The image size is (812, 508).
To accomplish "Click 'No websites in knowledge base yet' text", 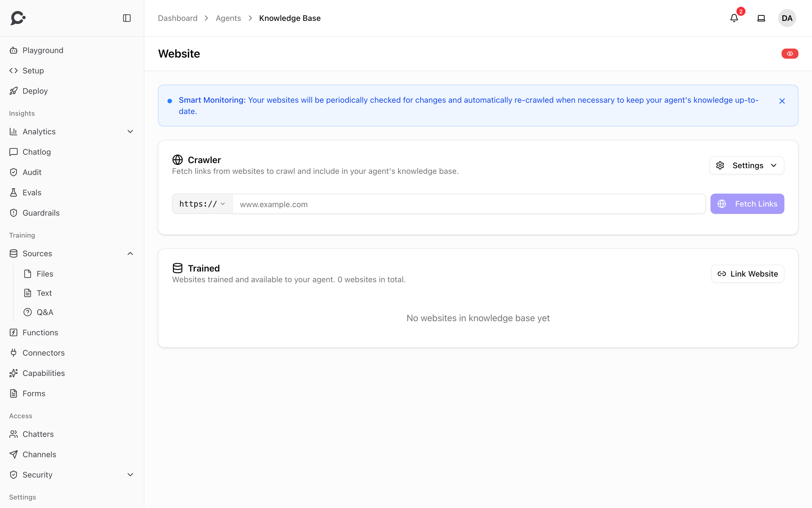I will click(478, 318).
